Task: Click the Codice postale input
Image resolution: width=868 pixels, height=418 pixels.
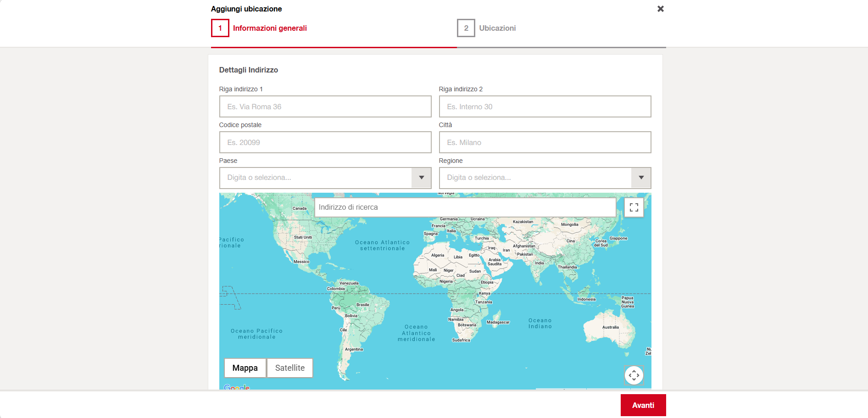Action: coord(325,142)
